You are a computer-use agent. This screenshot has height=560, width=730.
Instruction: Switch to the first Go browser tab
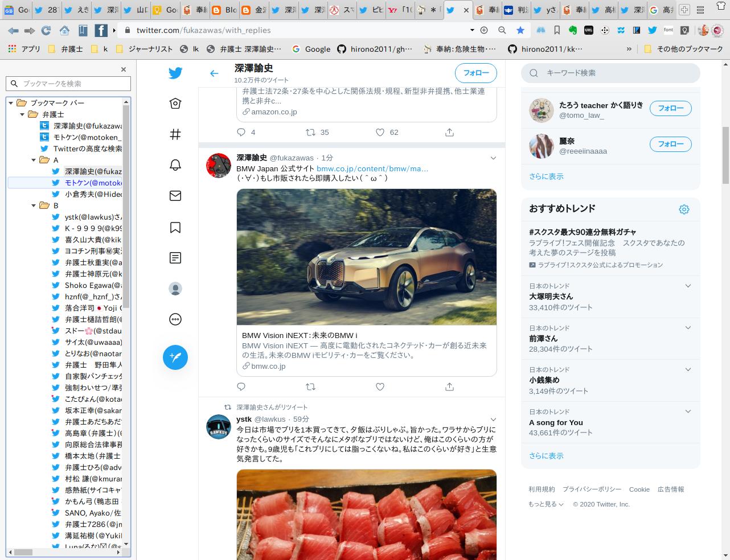[17, 10]
